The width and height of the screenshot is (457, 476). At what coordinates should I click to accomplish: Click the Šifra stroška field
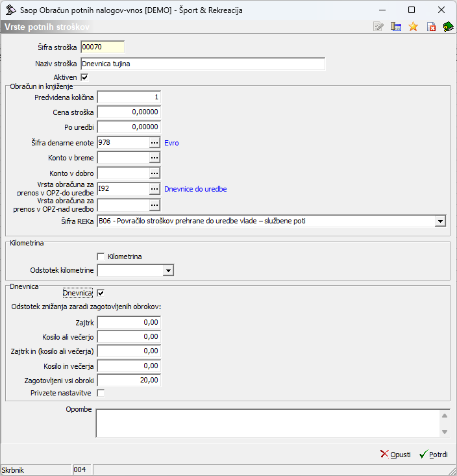pyautogui.click(x=103, y=47)
